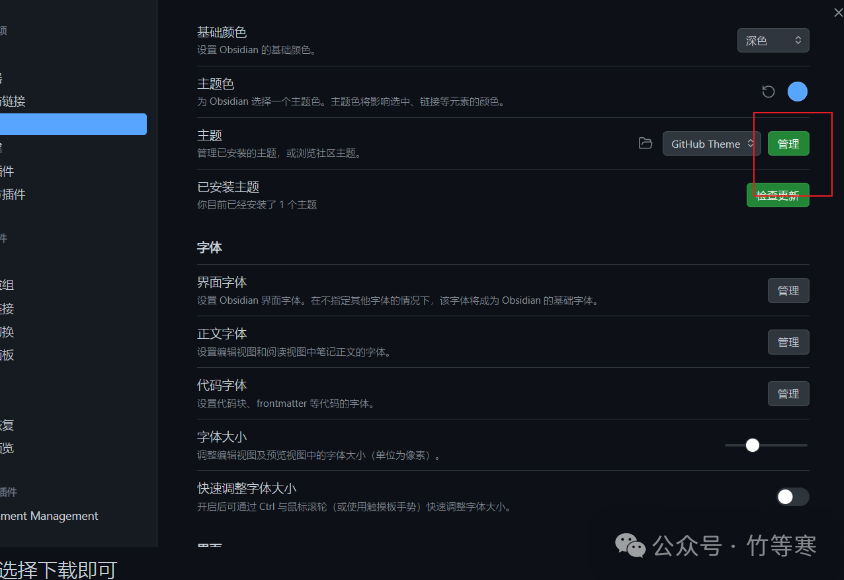Click the WeChat 公众号 logo icon

click(x=630, y=545)
